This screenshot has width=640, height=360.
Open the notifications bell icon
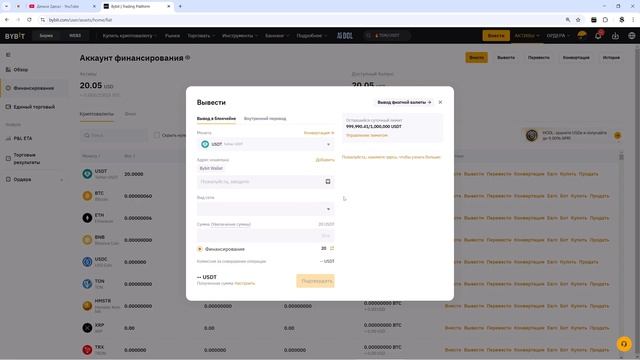click(x=598, y=36)
